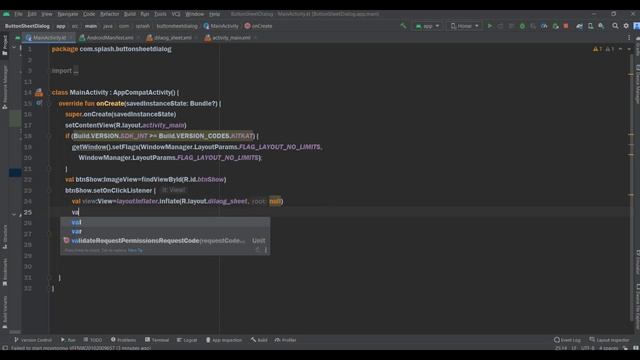Open the editor tabs more options kebab
Viewport: 640px width, 360px height.
click(x=629, y=38)
